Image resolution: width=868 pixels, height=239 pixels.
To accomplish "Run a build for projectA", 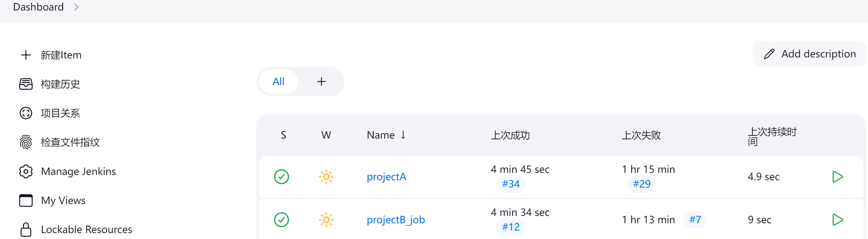I will coord(837,177).
